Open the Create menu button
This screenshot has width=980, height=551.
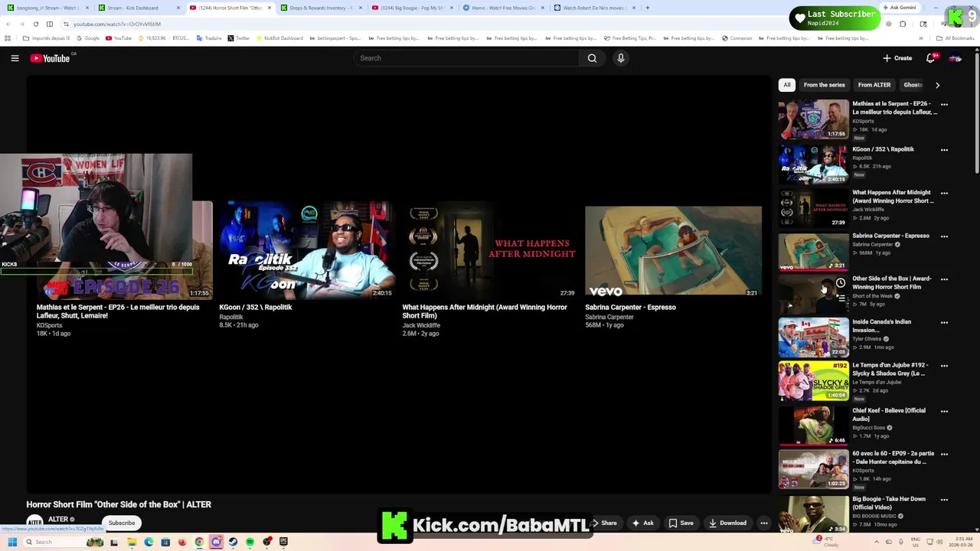point(897,58)
